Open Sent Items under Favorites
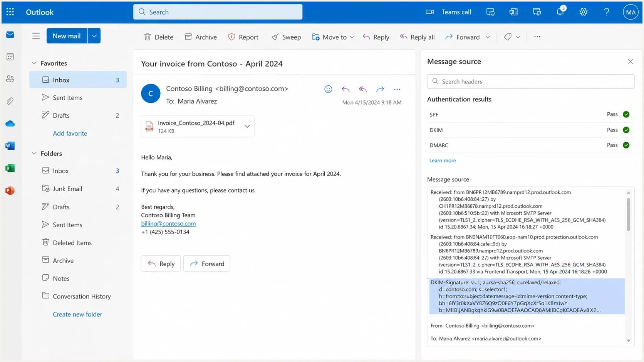 point(78,98)
